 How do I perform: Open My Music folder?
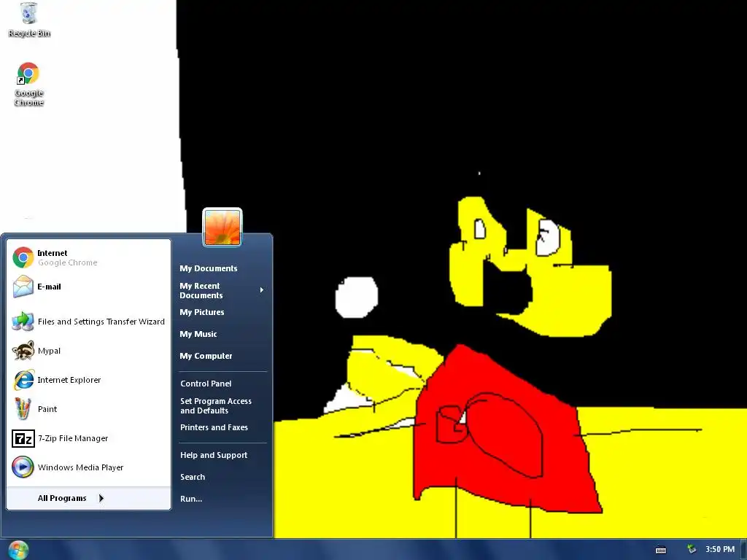[198, 334]
